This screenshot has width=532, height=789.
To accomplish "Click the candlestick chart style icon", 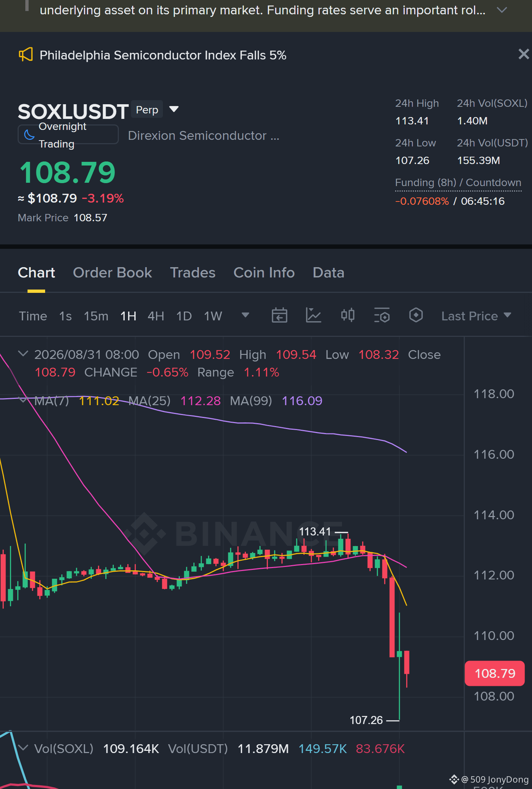I will click(347, 315).
